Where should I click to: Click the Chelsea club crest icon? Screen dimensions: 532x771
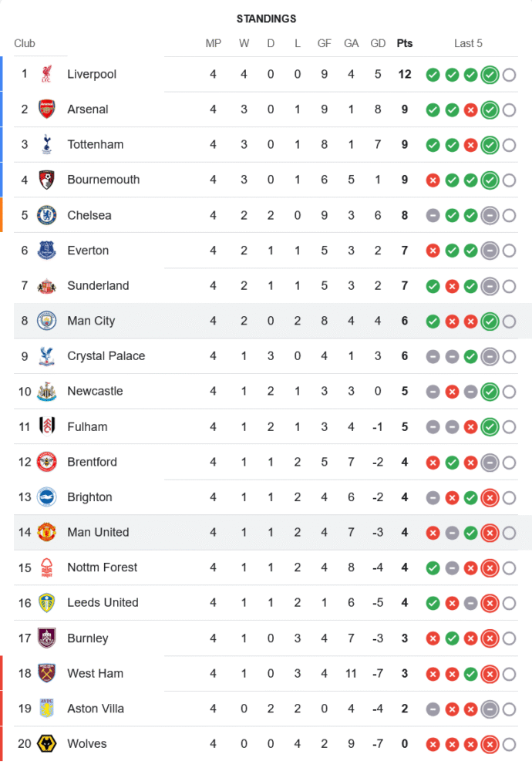point(47,215)
